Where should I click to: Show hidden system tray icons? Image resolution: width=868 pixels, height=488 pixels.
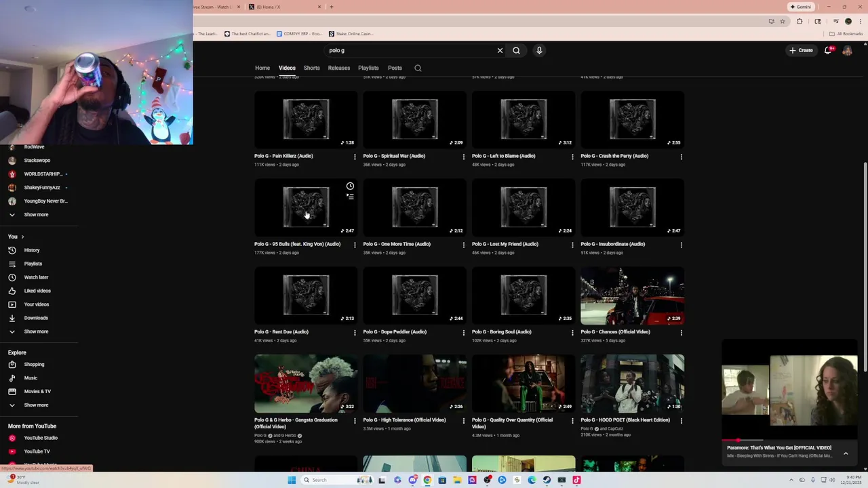tap(790, 480)
